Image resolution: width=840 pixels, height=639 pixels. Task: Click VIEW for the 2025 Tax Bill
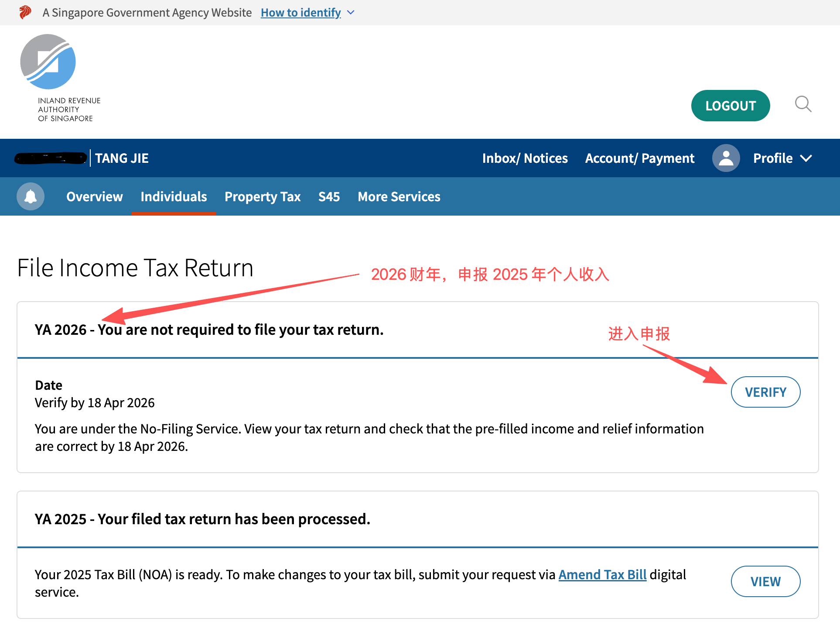[x=765, y=581]
